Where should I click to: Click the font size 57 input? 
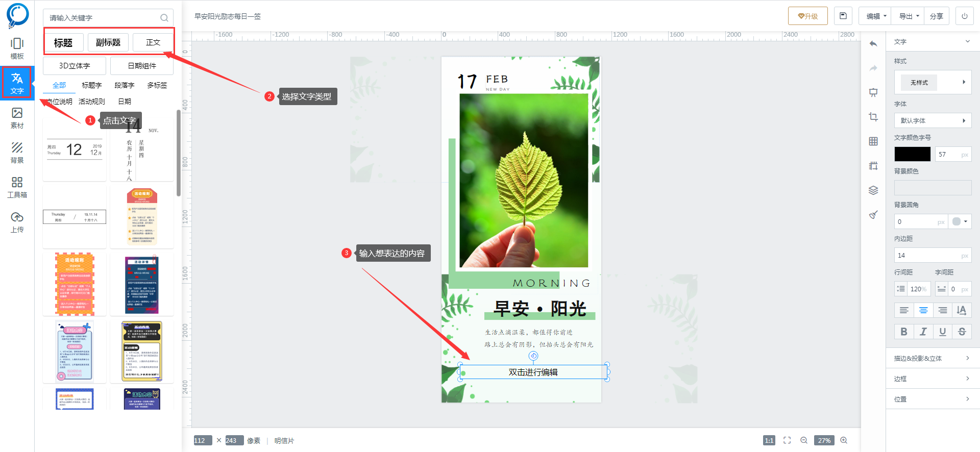pos(953,154)
